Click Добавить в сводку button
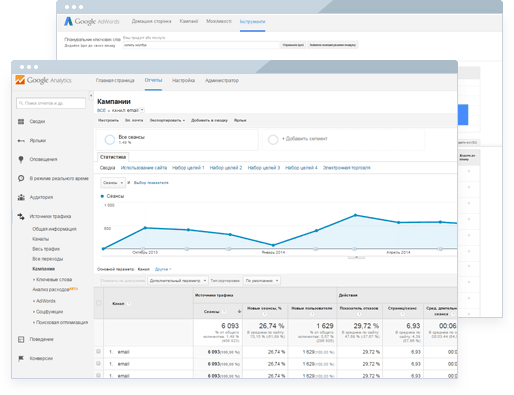This screenshot has width=514, height=395. coord(209,120)
